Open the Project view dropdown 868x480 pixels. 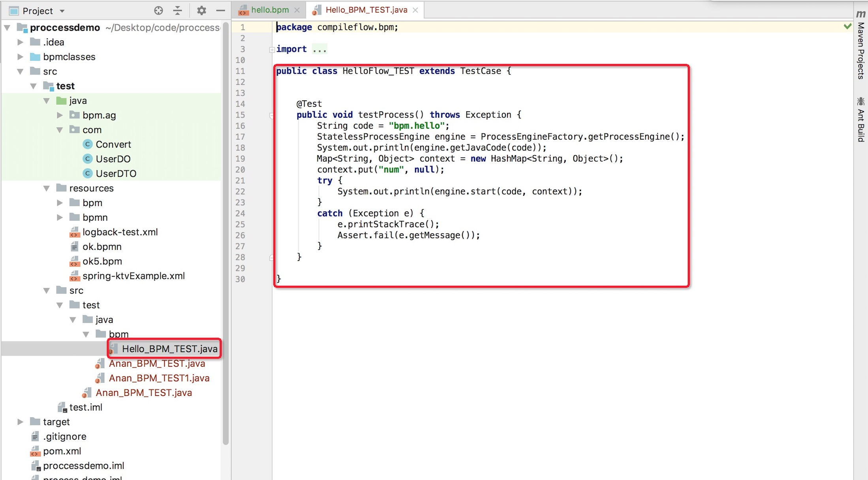pos(62,11)
